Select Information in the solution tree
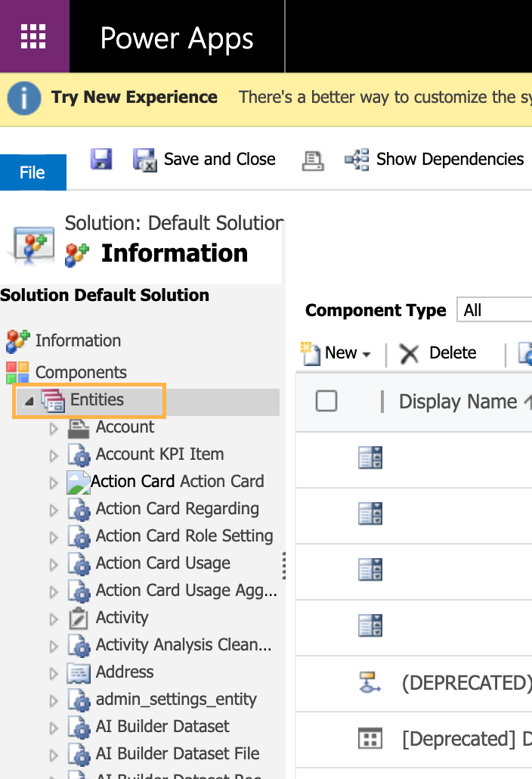This screenshot has width=532, height=779. click(77, 341)
